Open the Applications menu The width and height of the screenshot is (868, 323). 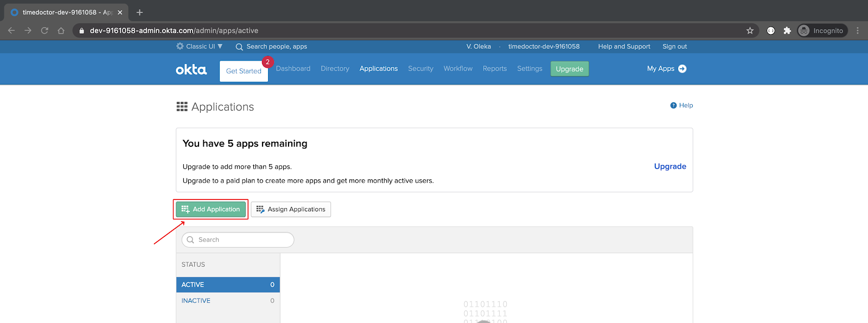point(379,69)
